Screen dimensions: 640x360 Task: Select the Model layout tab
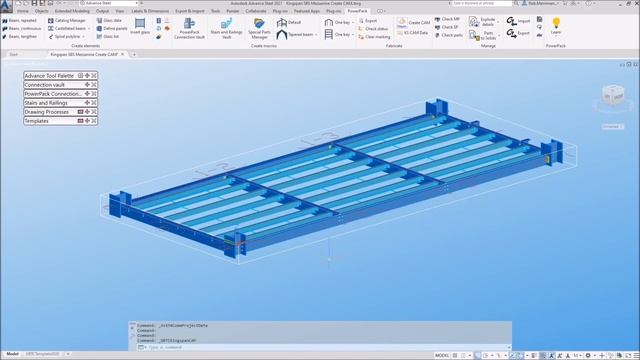12,354
